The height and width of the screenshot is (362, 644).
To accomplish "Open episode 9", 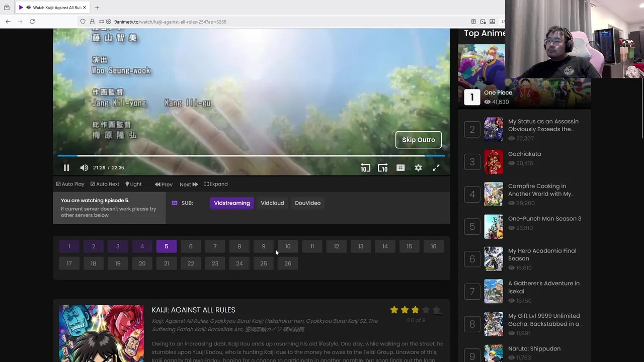I will tap(264, 246).
